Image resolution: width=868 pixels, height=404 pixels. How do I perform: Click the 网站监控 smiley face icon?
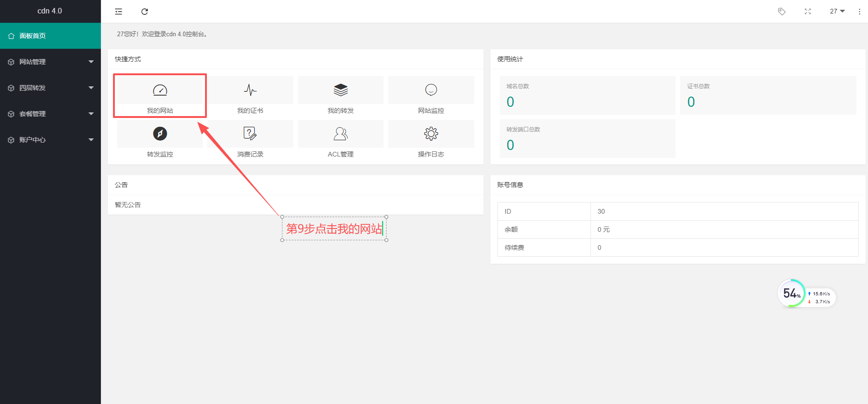coord(431,90)
